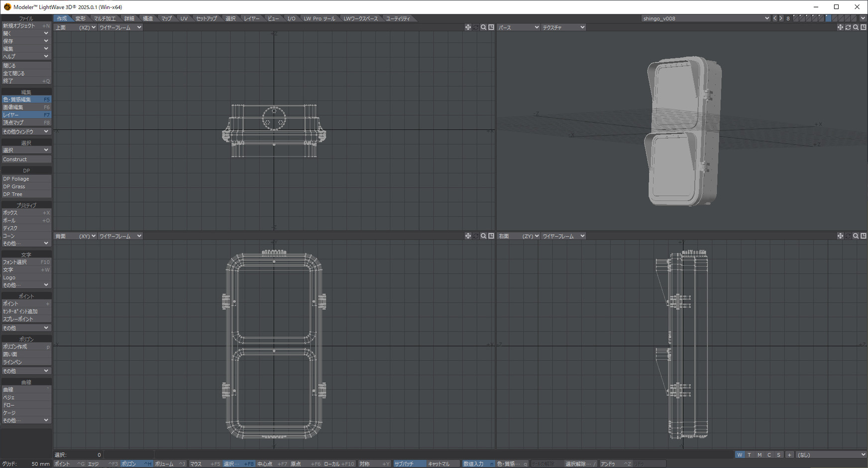Open the (なし) vertex map dropdown
The width and height of the screenshot is (868, 468).
(x=831, y=455)
